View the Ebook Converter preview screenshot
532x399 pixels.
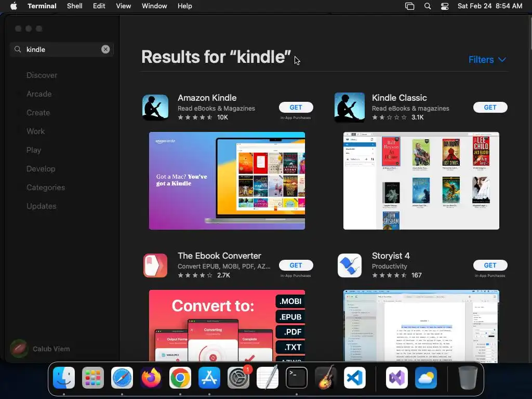[x=227, y=325]
